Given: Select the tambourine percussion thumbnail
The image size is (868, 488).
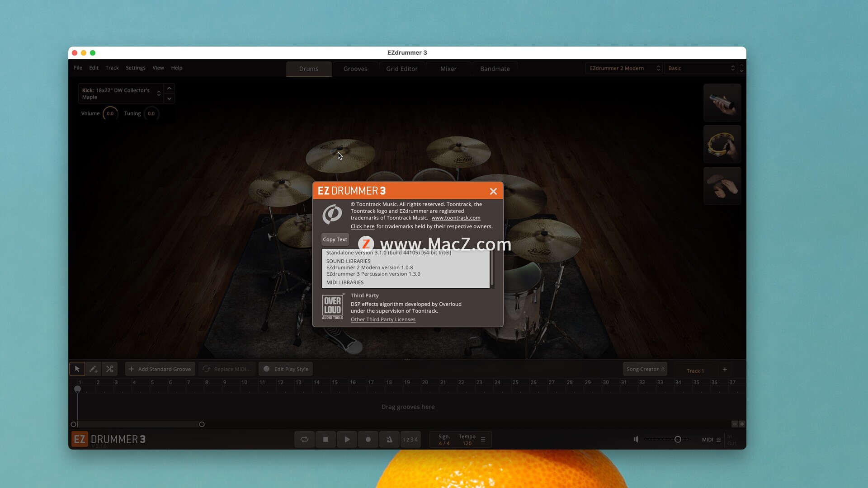Looking at the screenshot, I should pyautogui.click(x=722, y=144).
